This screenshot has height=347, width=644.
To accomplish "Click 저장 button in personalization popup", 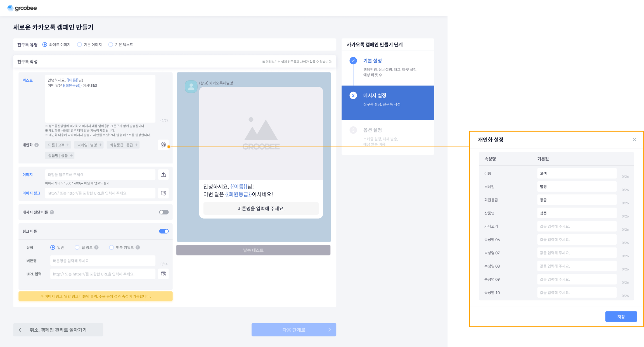I will tap(621, 317).
